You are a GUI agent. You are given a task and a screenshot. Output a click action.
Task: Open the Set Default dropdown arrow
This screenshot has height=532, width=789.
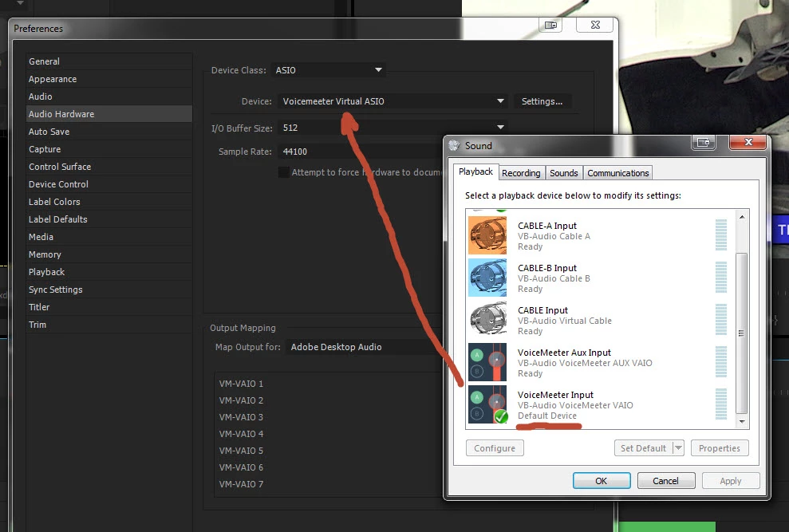[678, 448]
